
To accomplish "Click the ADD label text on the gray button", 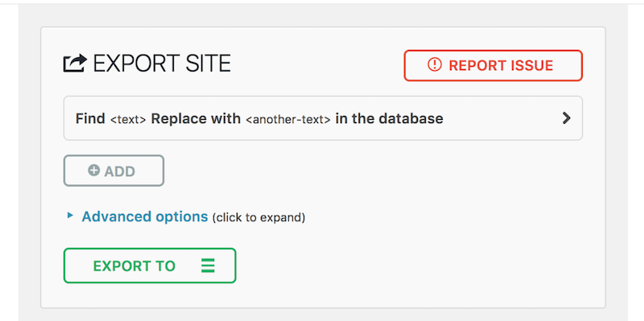I will coord(119,171).
